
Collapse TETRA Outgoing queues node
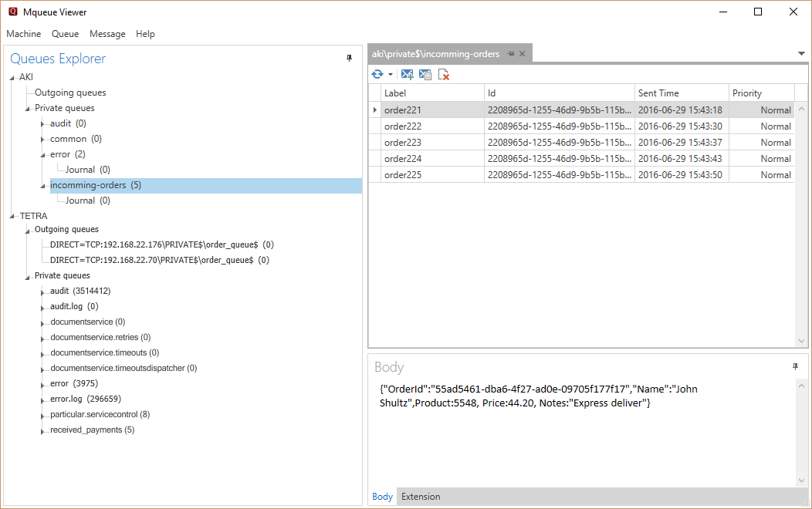[28, 231]
